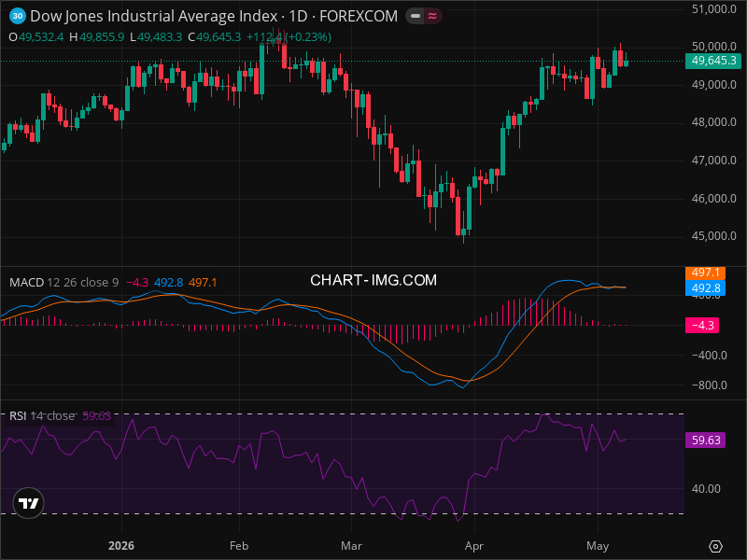This screenshot has height=560, width=747.
Task: Click the close value C49,645.3
Action: click(215, 37)
